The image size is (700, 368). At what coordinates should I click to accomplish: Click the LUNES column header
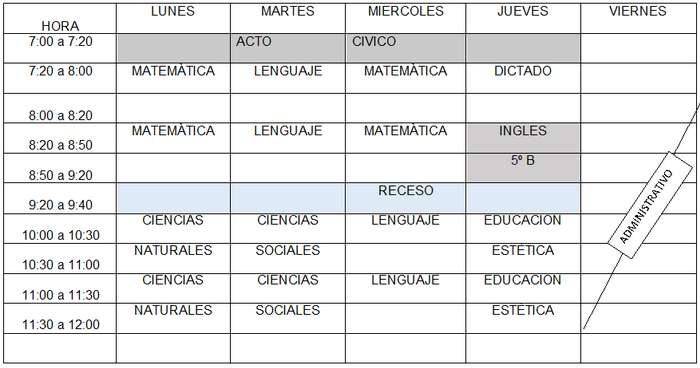coord(173,18)
